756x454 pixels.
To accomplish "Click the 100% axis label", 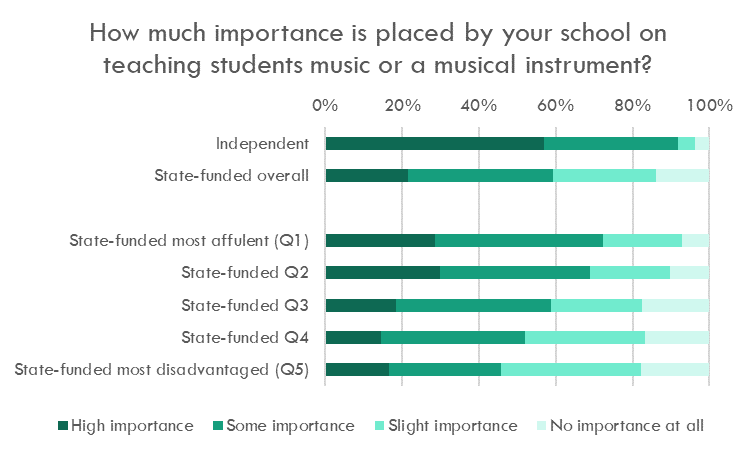I will click(x=711, y=105).
